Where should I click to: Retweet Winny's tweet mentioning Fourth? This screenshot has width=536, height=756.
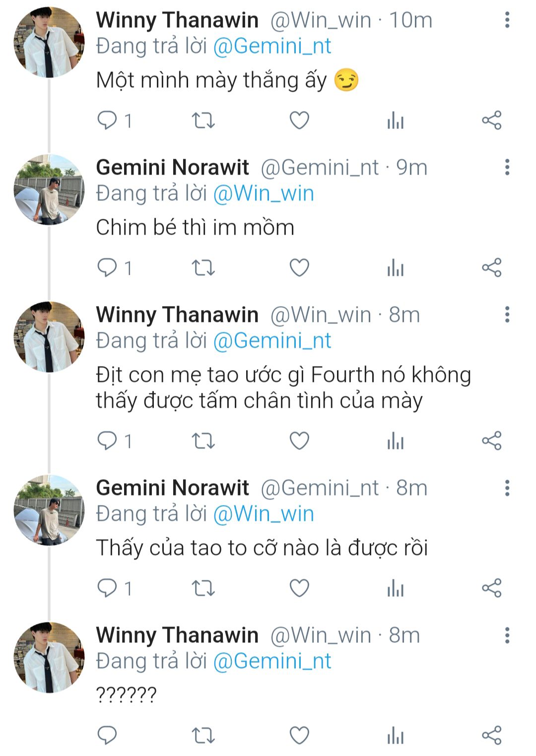point(203,441)
